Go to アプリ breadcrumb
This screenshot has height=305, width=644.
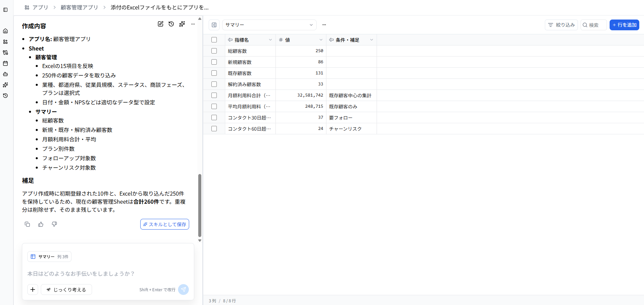[x=36, y=7]
